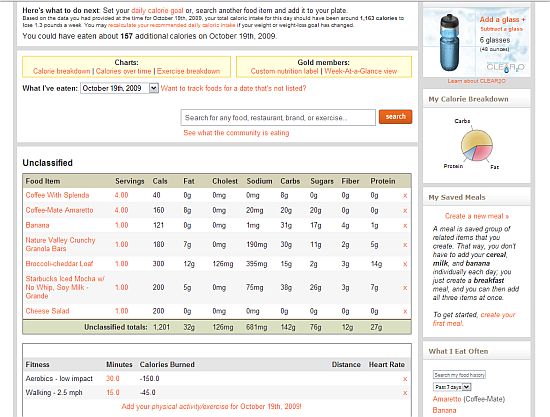The width and height of the screenshot is (550, 417).
Task: Open Nature Valley Crunchy Granola Bars item
Action: coord(60,244)
